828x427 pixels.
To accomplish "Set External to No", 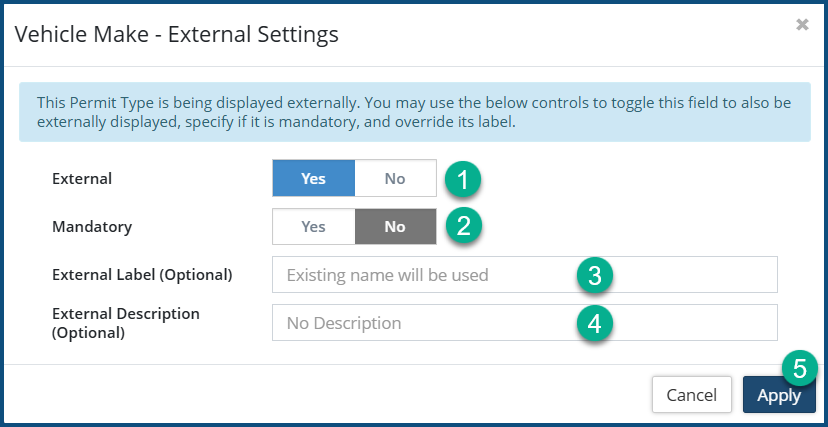I will (395, 179).
